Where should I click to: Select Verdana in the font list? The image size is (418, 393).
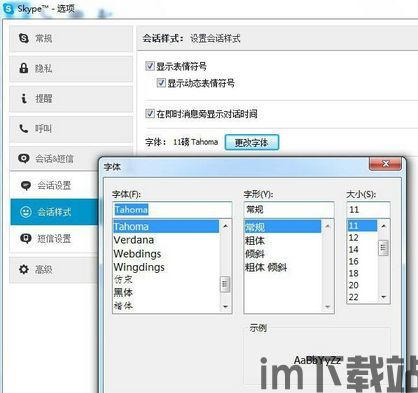point(166,240)
